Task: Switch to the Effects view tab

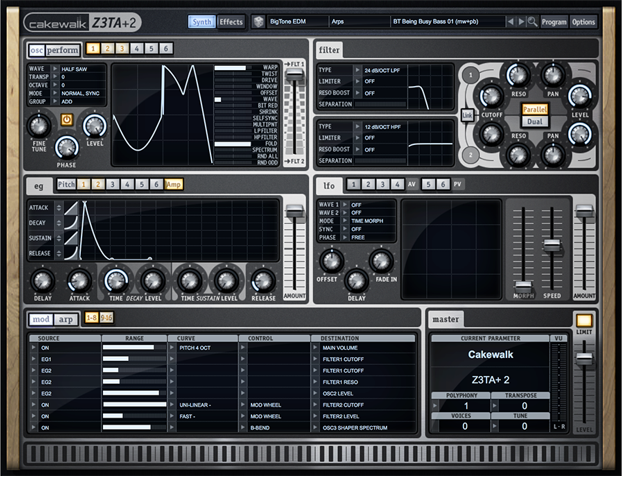Action: coord(231,22)
